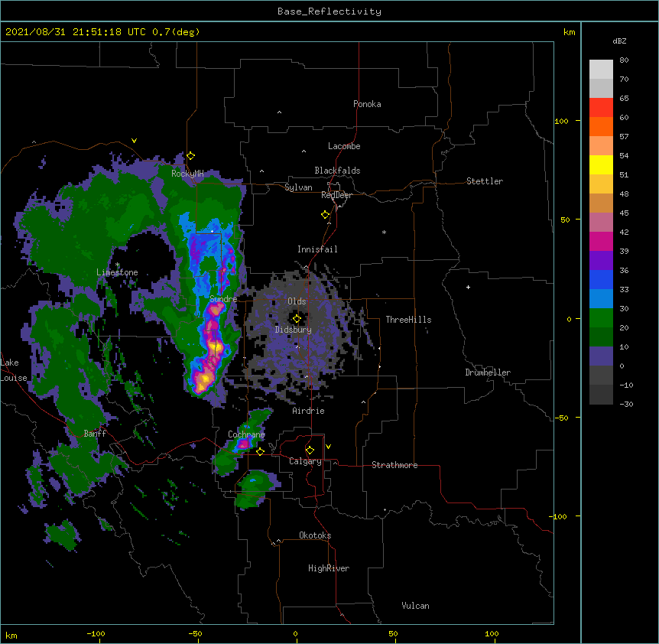Click the Didsbury town label
Viewport: 659px width, 644px height.
pos(294,330)
